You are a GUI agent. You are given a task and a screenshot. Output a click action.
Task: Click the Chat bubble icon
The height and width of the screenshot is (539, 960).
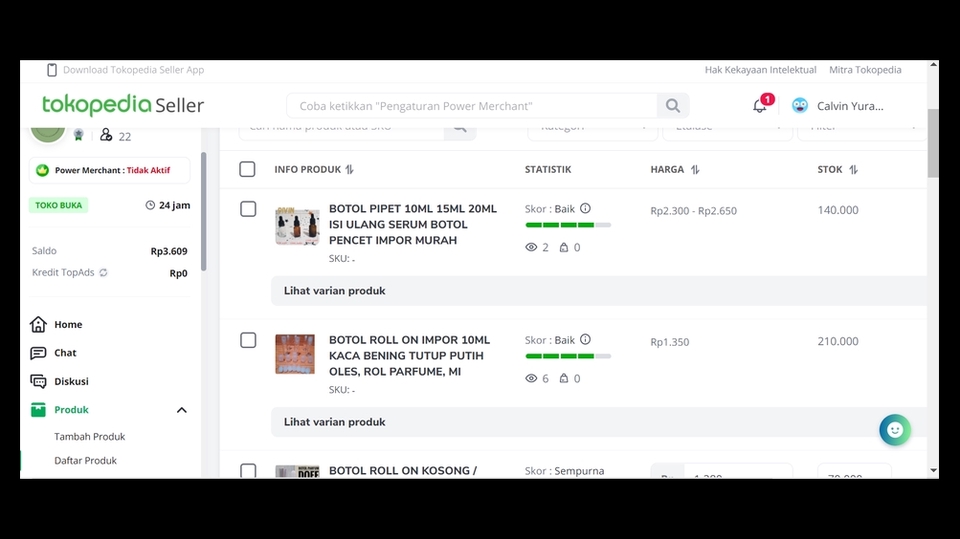click(38, 353)
